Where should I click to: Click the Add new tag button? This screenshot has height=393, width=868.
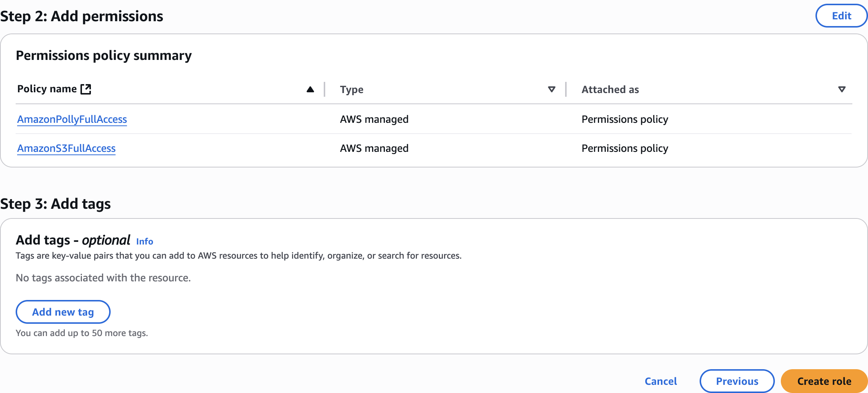point(63,312)
